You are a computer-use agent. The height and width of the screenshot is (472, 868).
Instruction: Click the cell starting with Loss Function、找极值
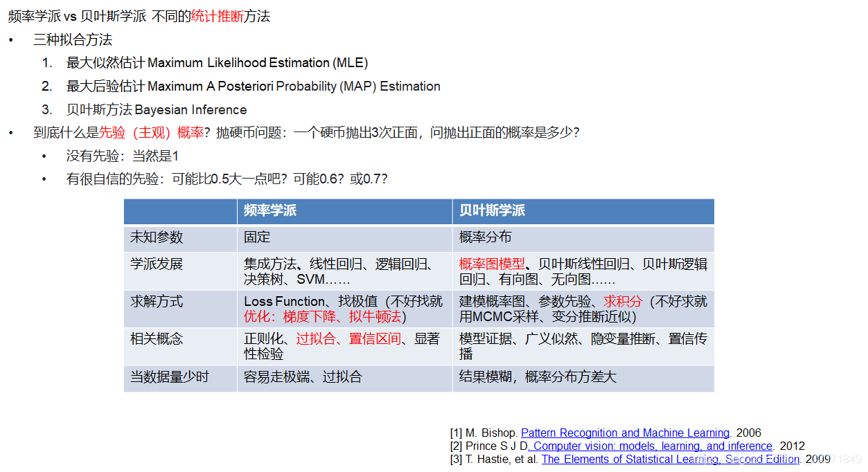tap(345, 309)
